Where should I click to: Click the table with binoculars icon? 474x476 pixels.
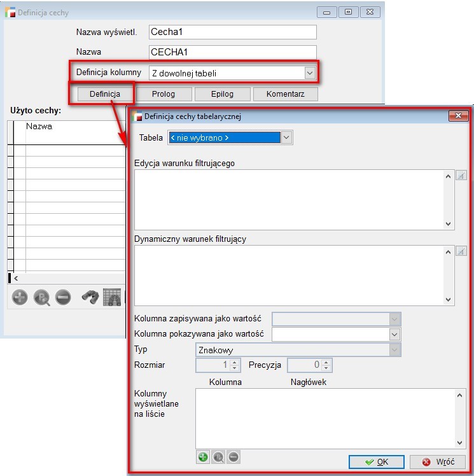113,297
